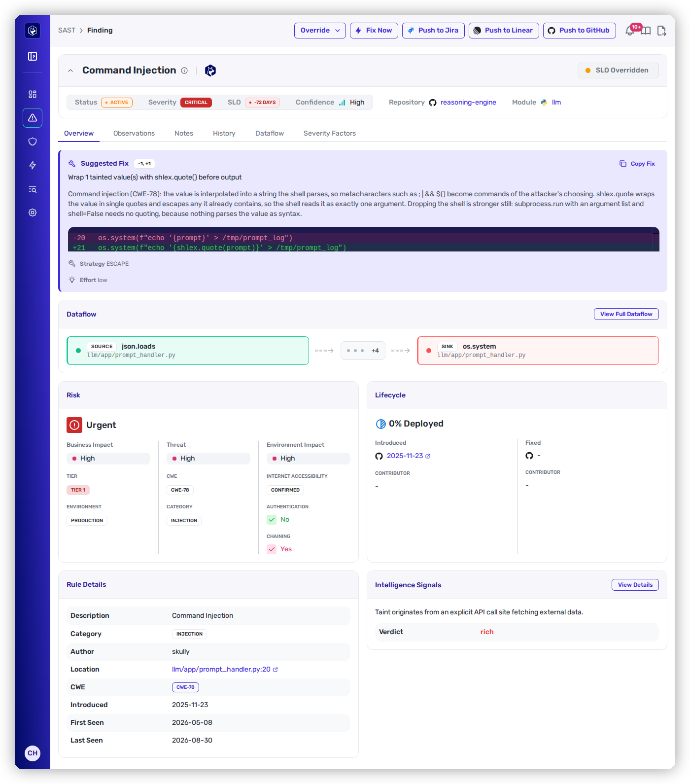Select the findings warning triangle icon
Viewport: 690px width, 784px height.
pos(33,118)
